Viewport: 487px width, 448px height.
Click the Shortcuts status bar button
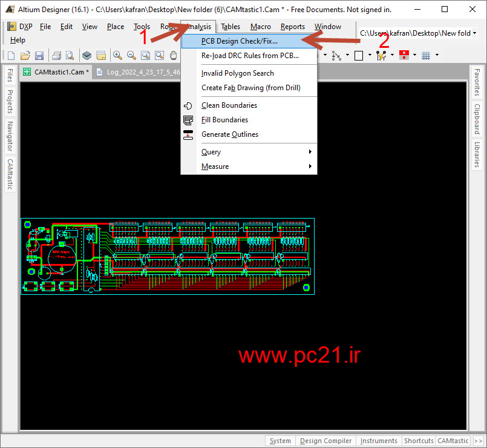[419, 441]
